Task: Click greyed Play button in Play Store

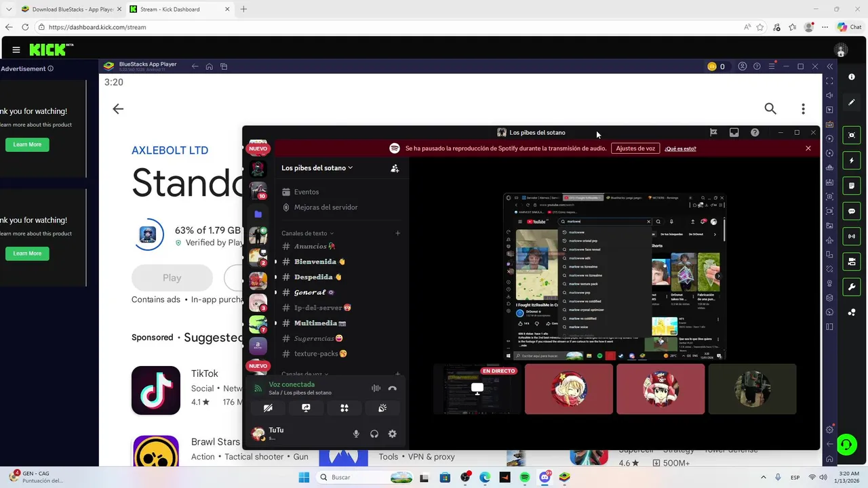Action: [172, 278]
